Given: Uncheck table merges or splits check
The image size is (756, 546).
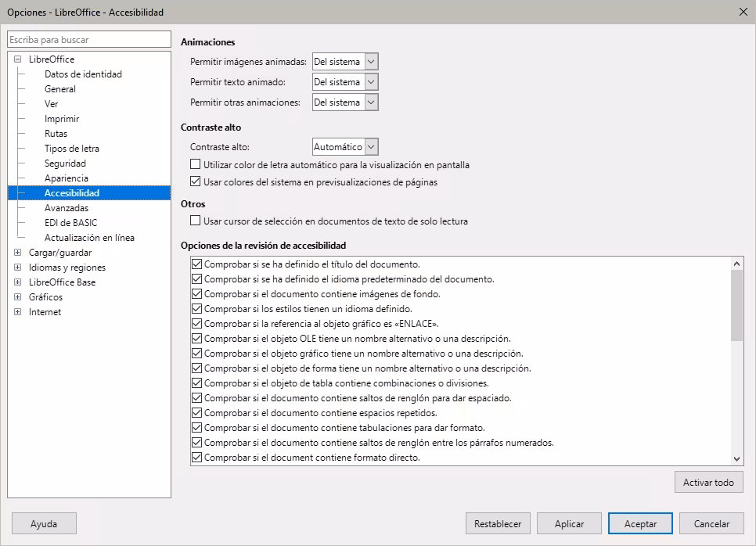Looking at the screenshot, I should pos(196,383).
